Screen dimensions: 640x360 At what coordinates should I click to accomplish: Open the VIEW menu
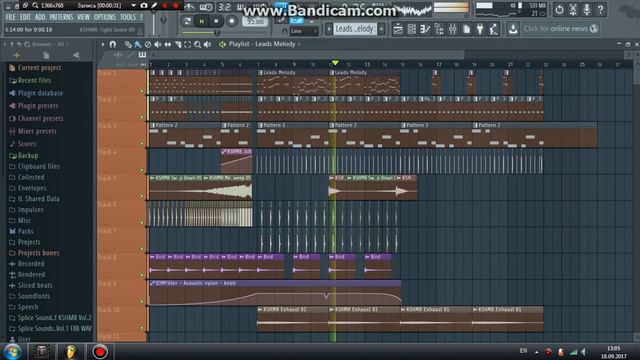[x=83, y=17]
